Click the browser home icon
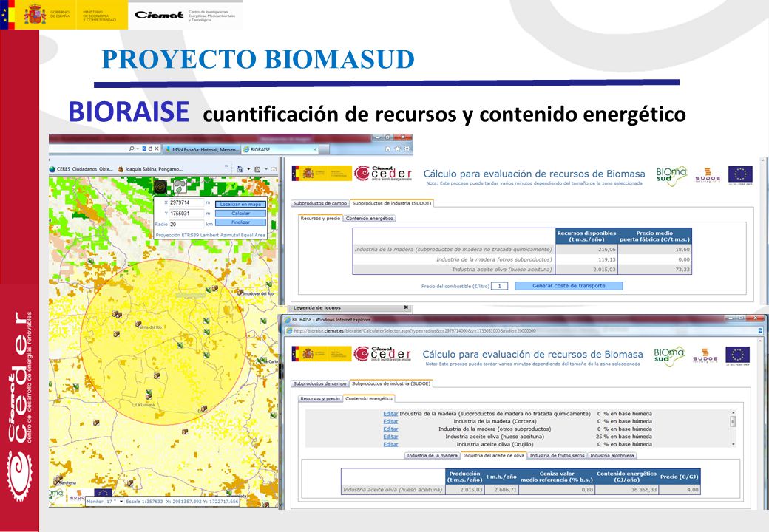Viewport: 769px width, 532px height. pos(387,149)
